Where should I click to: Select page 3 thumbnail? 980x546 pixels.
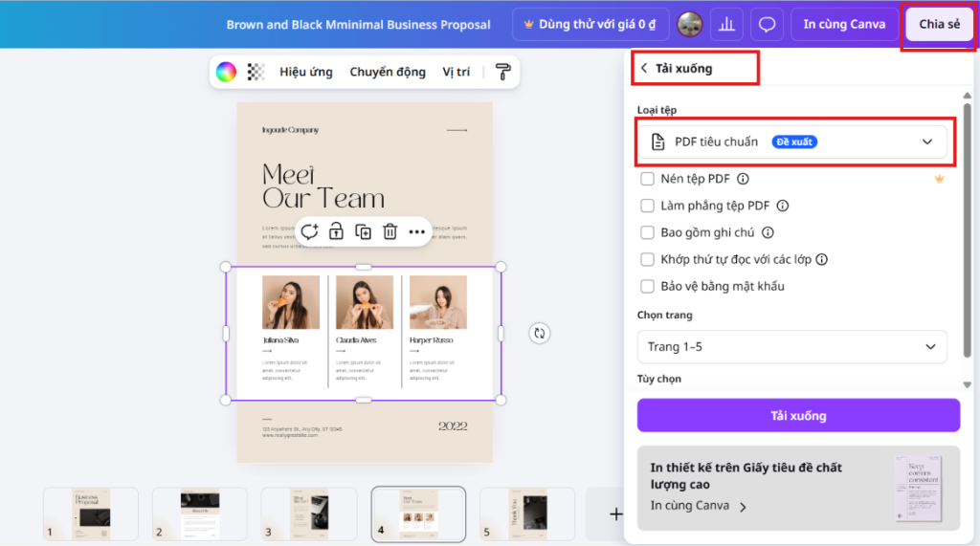309,514
